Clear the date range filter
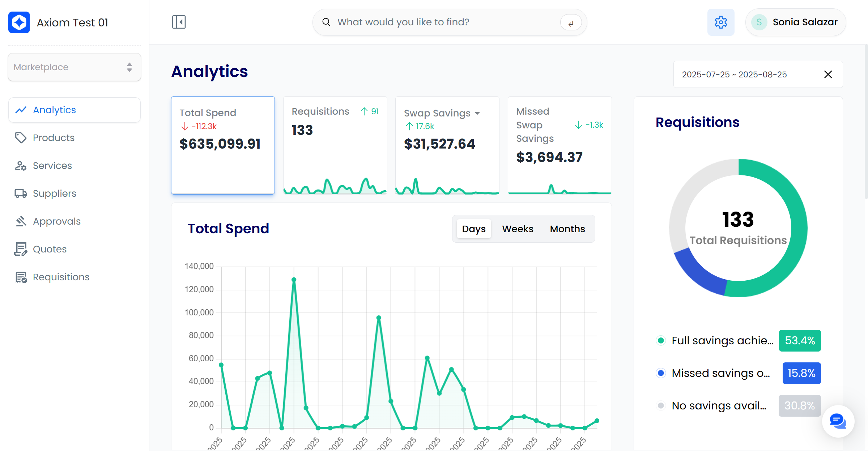868x451 pixels. point(828,75)
